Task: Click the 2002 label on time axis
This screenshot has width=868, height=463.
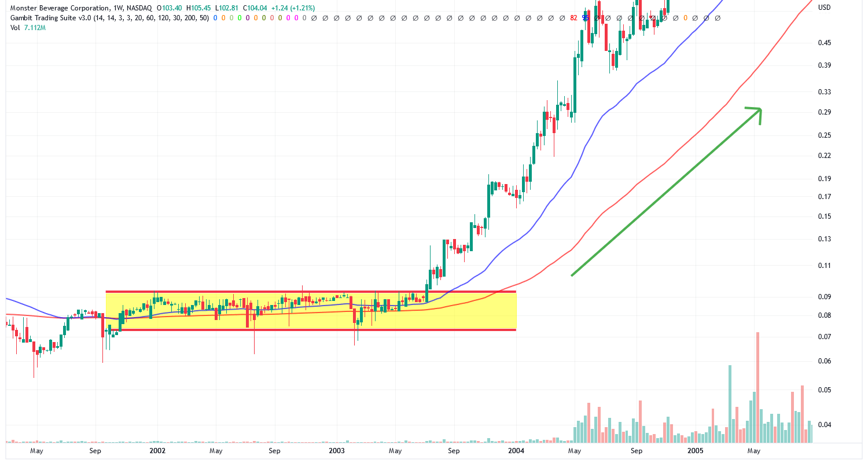Action: (157, 450)
